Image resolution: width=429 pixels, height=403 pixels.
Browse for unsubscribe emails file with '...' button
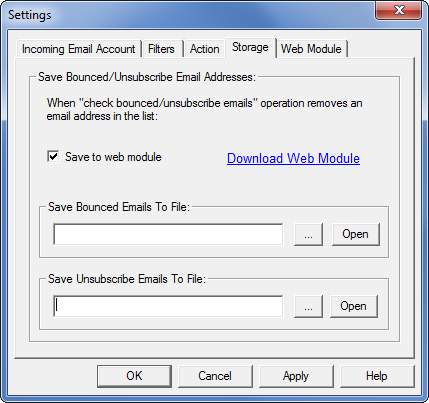pos(308,306)
